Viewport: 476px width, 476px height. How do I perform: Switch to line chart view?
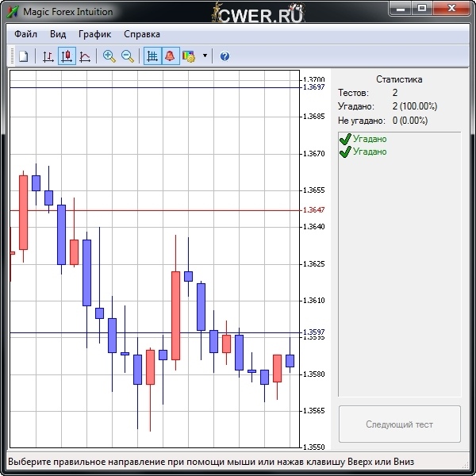85,56
